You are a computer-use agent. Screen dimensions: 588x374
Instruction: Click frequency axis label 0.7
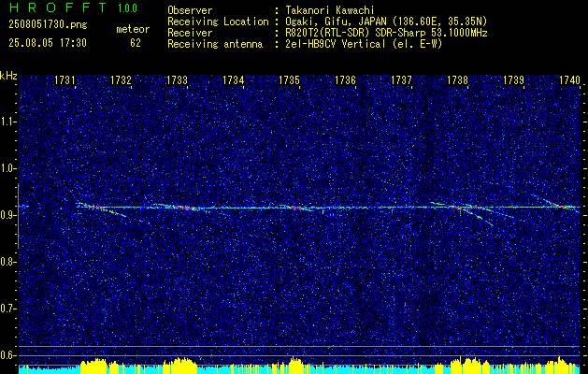coord(7,309)
